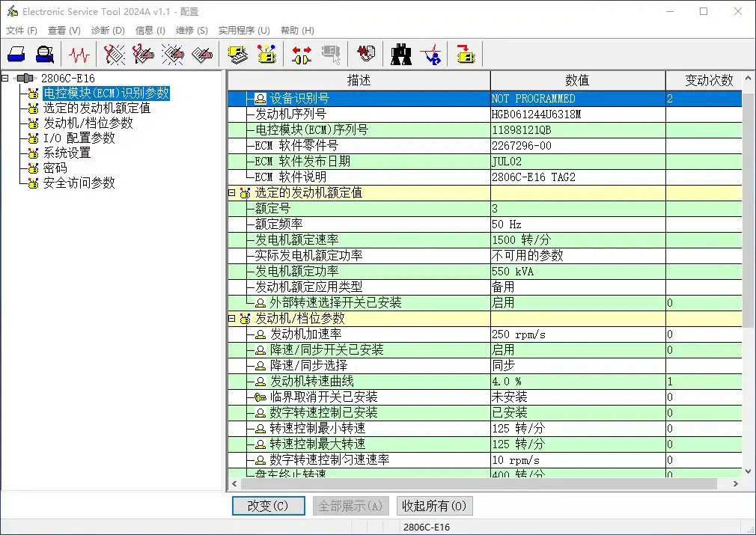Click the 全部展示(A) button

tap(350, 506)
